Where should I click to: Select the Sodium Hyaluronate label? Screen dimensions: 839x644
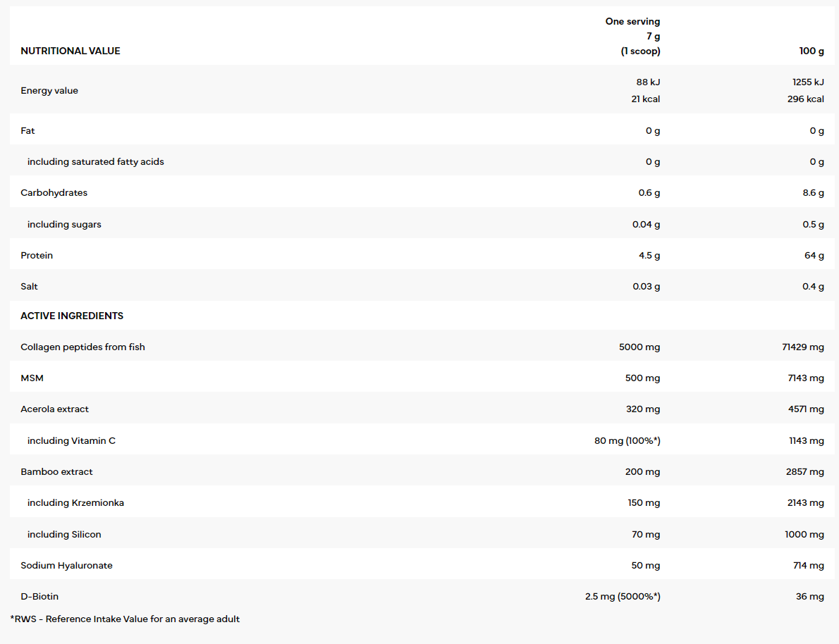66,565
